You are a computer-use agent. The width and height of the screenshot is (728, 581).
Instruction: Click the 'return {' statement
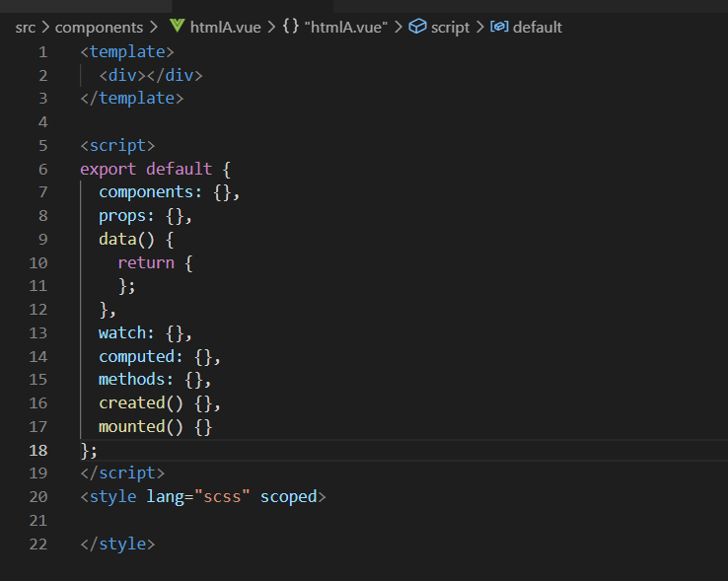[156, 262]
